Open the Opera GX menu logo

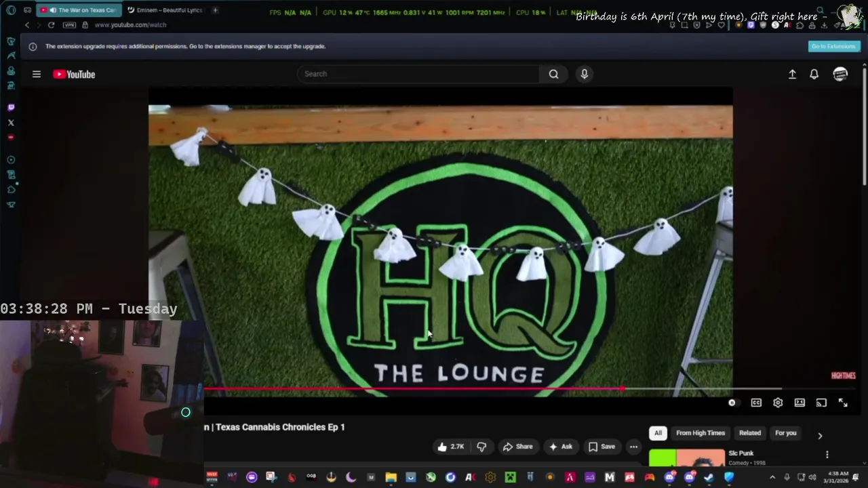[x=11, y=10]
